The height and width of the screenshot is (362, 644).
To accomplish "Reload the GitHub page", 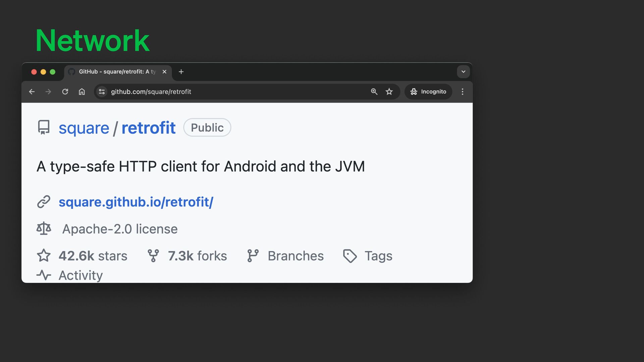I will [65, 92].
